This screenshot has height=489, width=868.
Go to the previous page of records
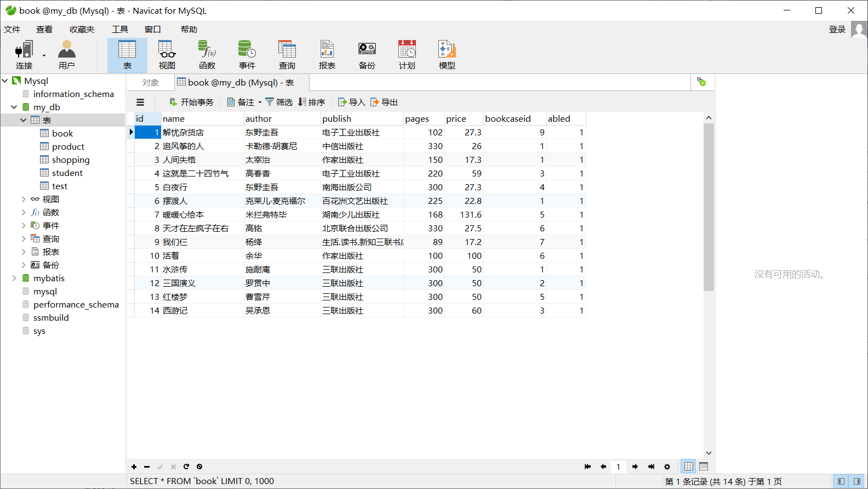point(603,467)
